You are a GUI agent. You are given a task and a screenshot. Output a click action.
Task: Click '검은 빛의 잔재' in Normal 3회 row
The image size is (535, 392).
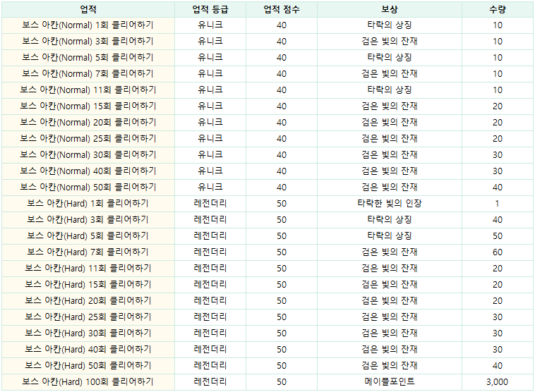[390, 42]
